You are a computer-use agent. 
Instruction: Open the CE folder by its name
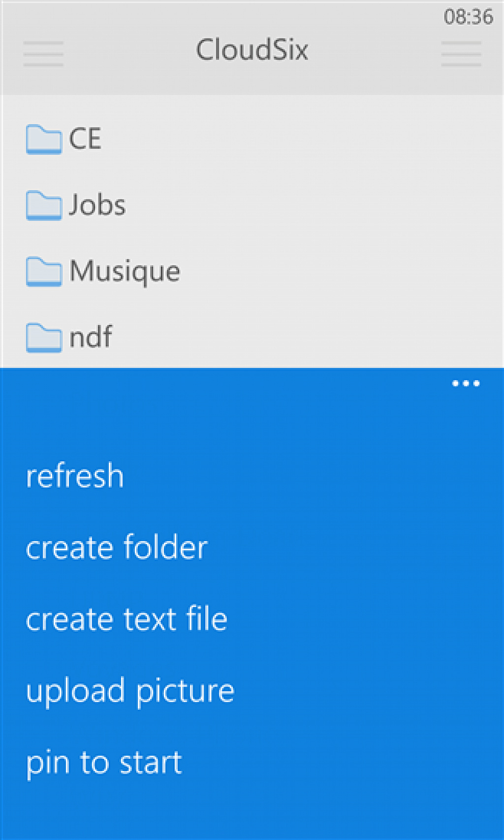pos(85,139)
